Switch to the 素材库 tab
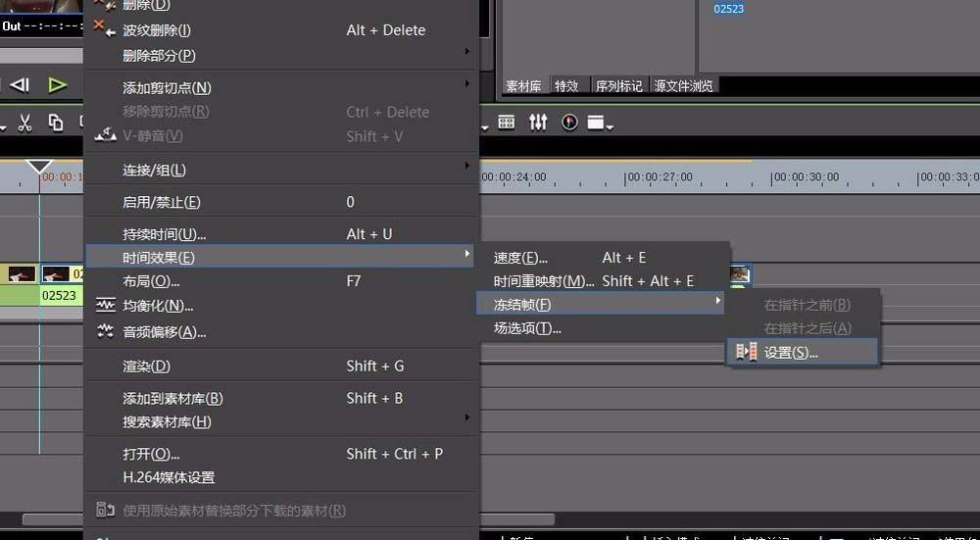This screenshot has height=540, width=980. [523, 85]
